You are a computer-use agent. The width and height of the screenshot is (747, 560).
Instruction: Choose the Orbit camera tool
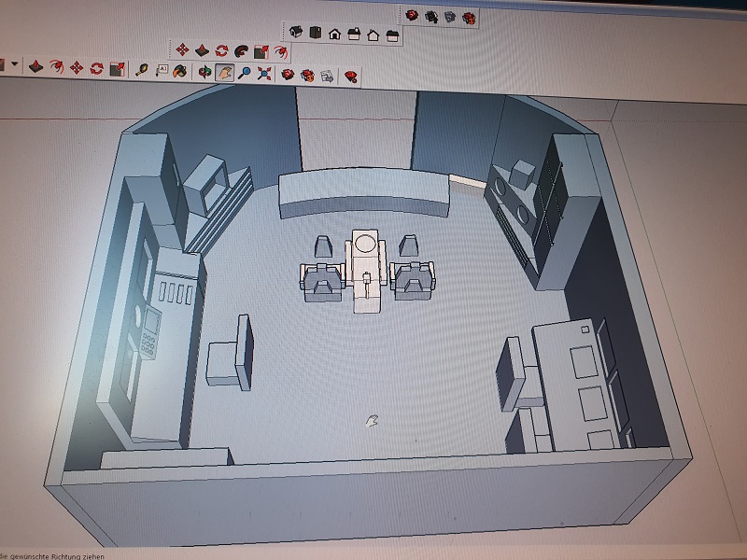204,72
